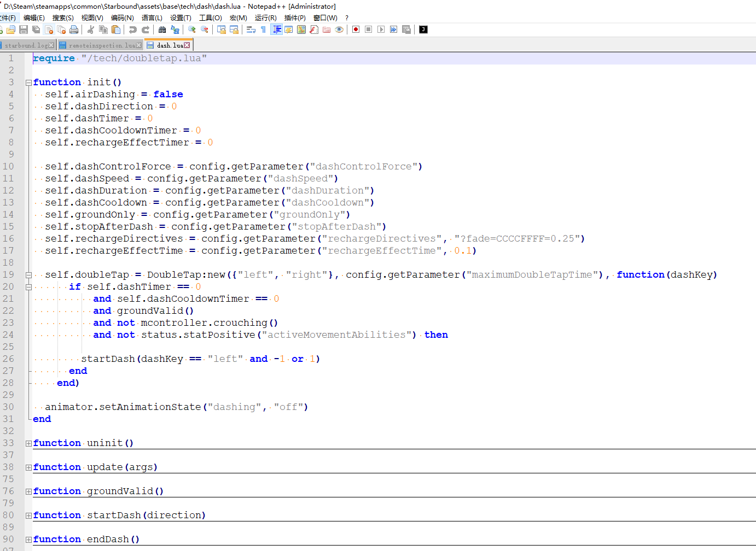Click the animator.setAnimationState code line
The height and width of the screenshot is (551, 756).
(x=176, y=407)
